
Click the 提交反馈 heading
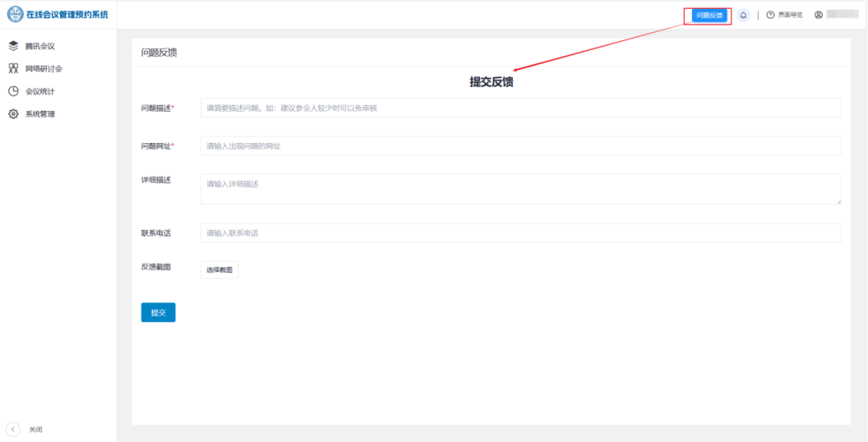coord(491,83)
